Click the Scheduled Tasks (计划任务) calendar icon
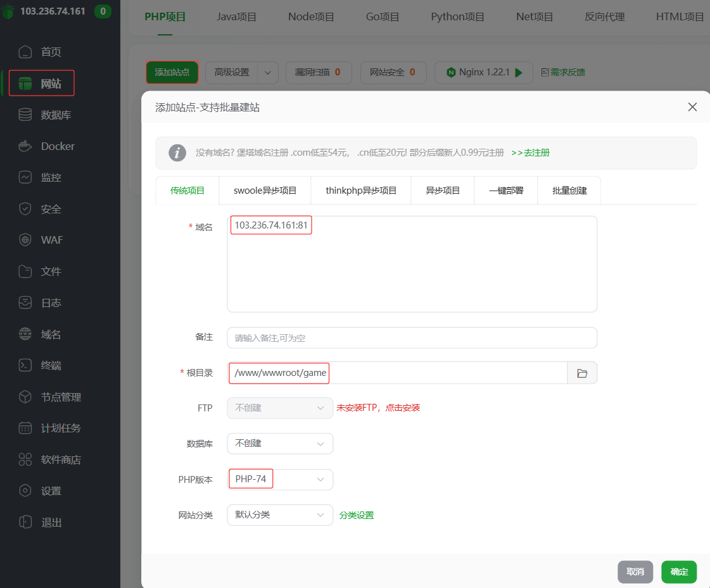Viewport: 710px width, 588px height. tap(25, 428)
